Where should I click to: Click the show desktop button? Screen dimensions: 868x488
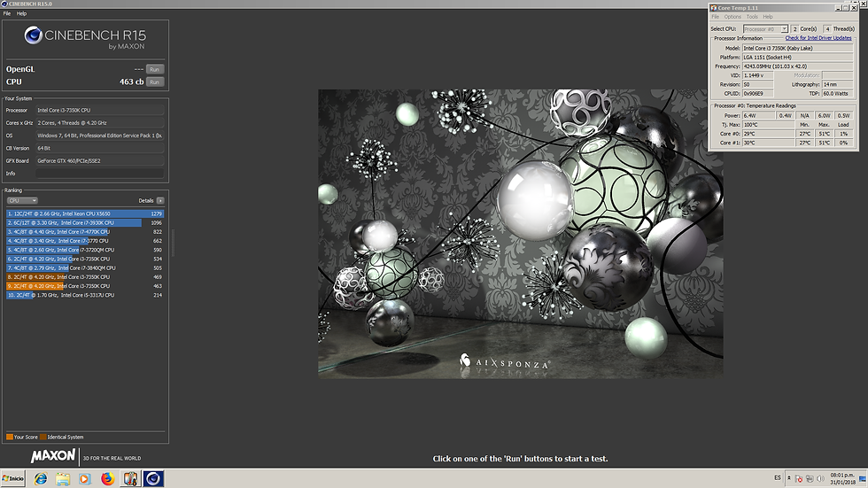pyautogui.click(x=863, y=478)
